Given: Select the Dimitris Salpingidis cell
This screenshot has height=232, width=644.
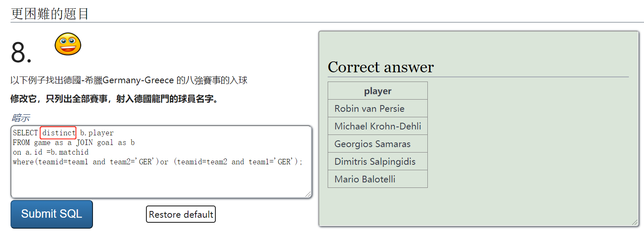Looking at the screenshot, I should (378, 161).
